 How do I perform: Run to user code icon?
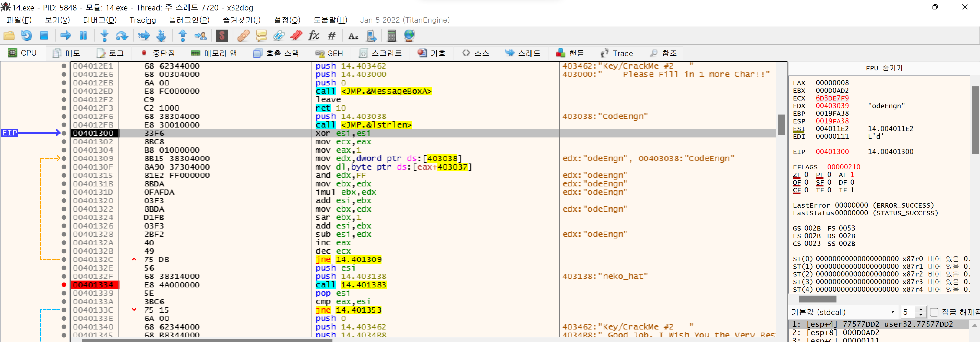point(200,36)
